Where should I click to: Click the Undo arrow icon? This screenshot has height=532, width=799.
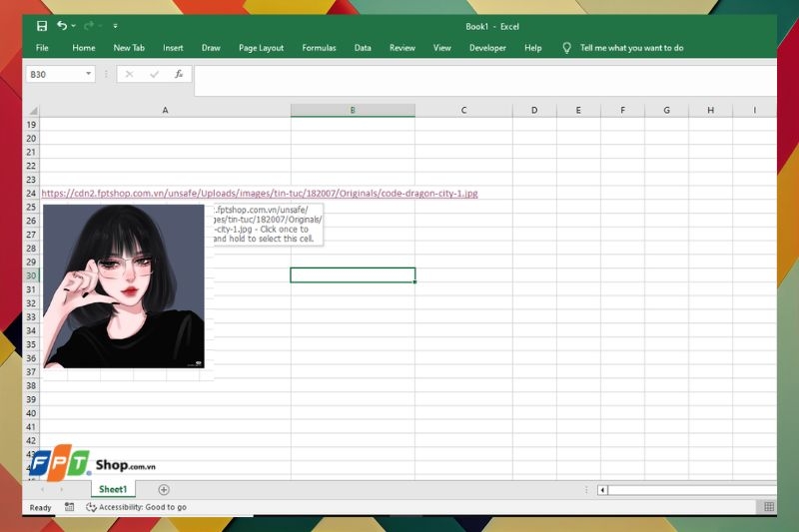point(62,26)
